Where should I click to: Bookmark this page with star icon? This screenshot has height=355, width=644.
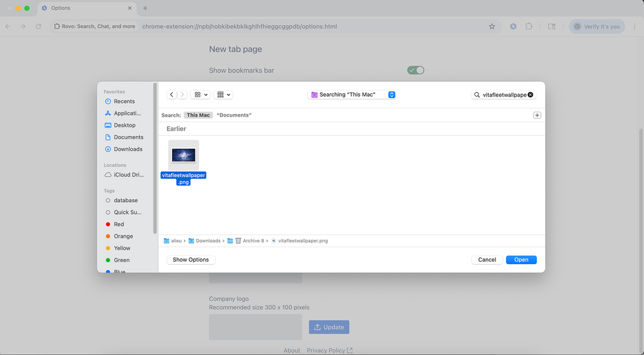tap(492, 26)
